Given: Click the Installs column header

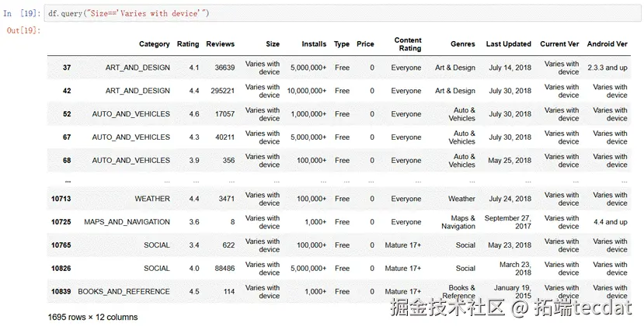Looking at the screenshot, I should [x=314, y=44].
